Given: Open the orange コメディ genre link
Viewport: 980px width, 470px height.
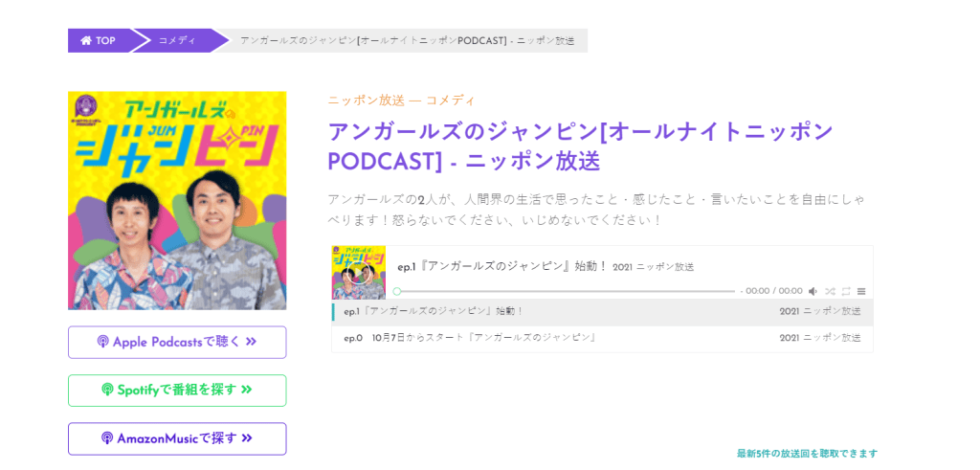Looking at the screenshot, I should coord(450,101).
